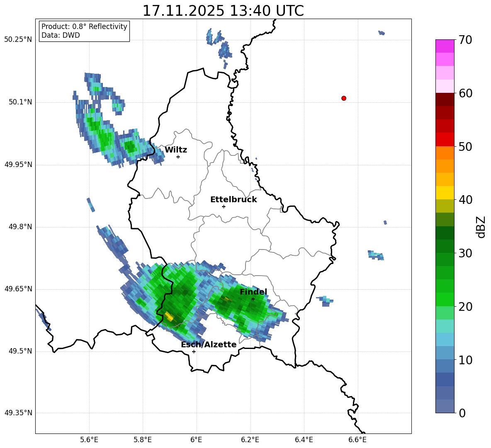This screenshot has height=448, width=491.
Task: Click the 50 colorbar tick value
Action: point(465,147)
